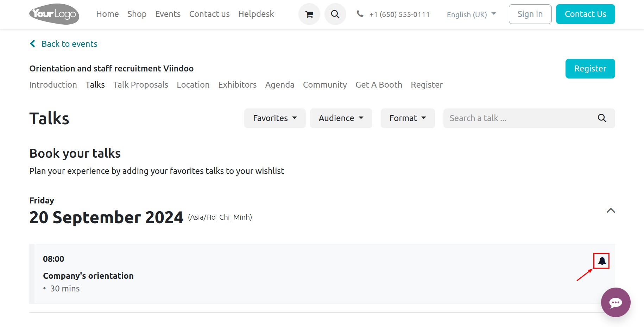Click the Sign in button
The width and height of the screenshot is (644, 327).
(530, 14)
